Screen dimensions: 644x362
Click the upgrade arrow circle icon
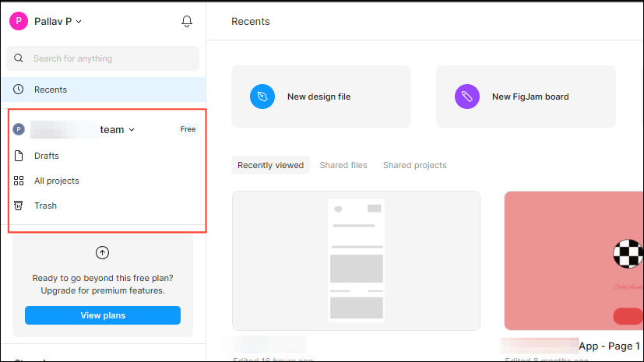(x=102, y=252)
